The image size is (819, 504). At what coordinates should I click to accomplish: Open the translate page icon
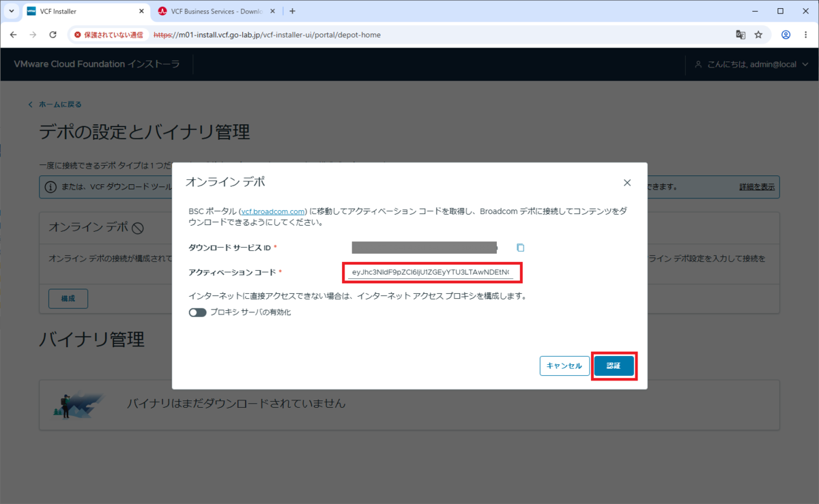[x=741, y=35]
